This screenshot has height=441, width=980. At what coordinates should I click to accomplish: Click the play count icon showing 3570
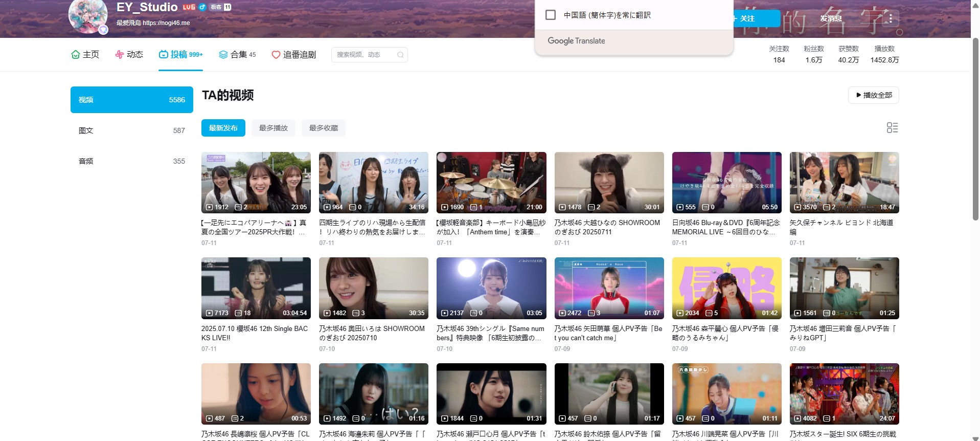797,207
